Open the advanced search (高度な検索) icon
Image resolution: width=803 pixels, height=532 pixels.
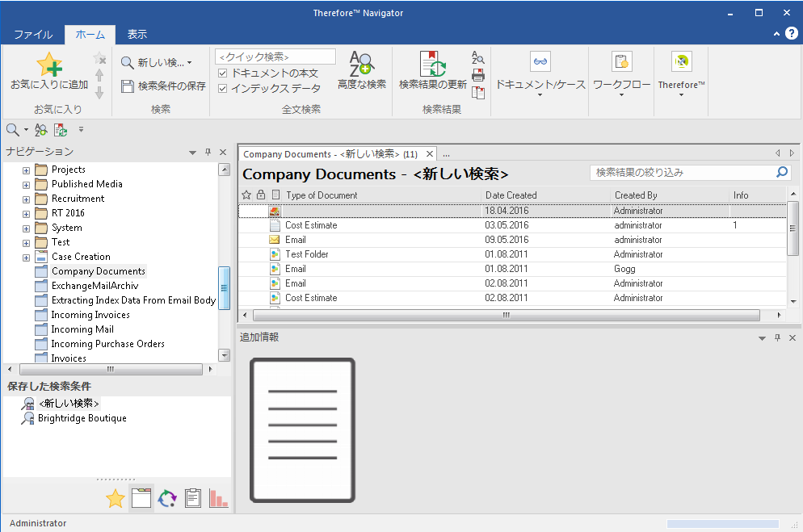pos(362,64)
